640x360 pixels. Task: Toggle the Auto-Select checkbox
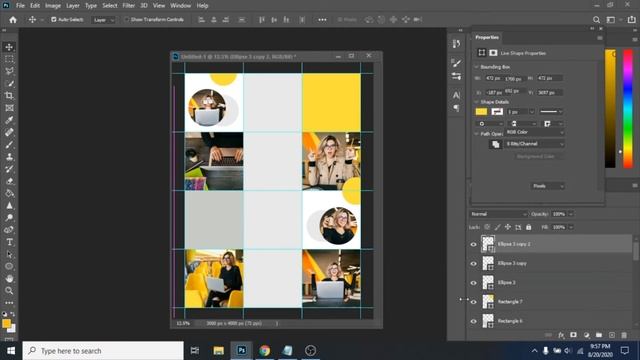click(53, 20)
